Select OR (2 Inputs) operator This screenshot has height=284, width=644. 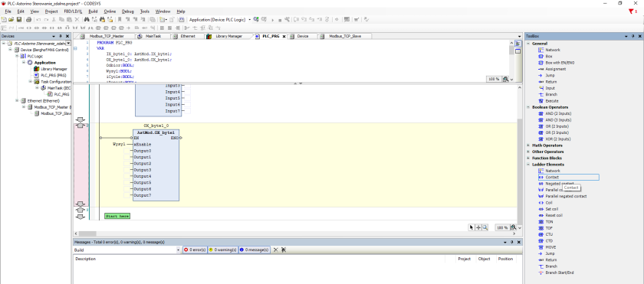[557, 126]
